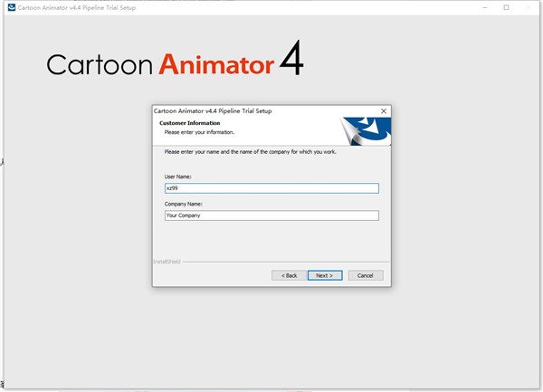This screenshot has width=543, height=392.
Task: Click the instruction text about name and company
Action: click(x=250, y=151)
